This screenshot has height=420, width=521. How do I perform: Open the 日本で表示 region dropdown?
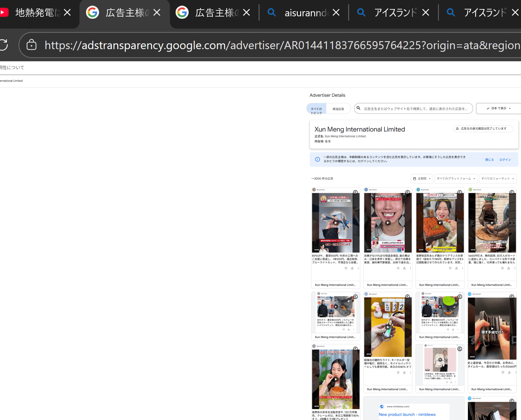pyautogui.click(x=498, y=108)
